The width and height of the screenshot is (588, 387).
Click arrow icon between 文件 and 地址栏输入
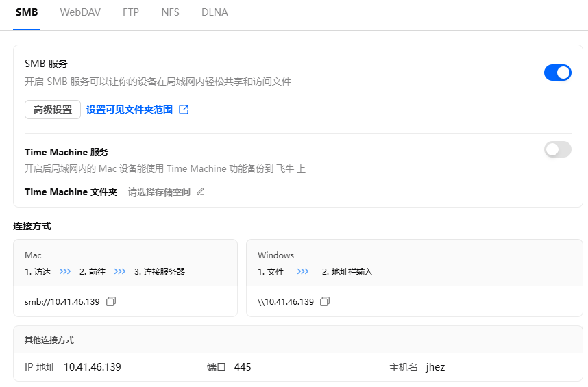303,271
